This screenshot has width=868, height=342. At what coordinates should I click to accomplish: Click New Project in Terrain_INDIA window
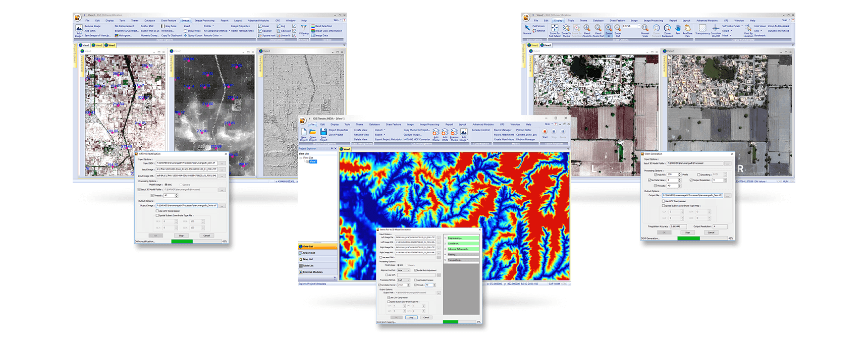pos(304,134)
